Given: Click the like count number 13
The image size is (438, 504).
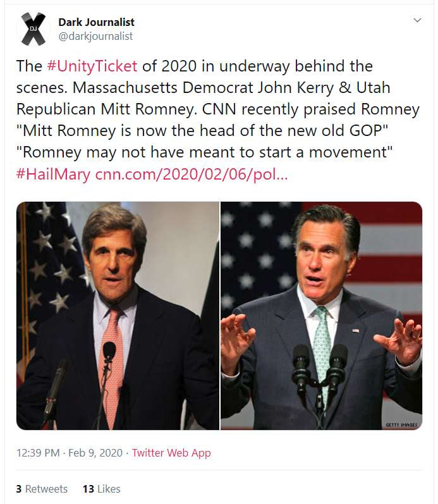Looking at the screenshot, I should click(x=88, y=489).
